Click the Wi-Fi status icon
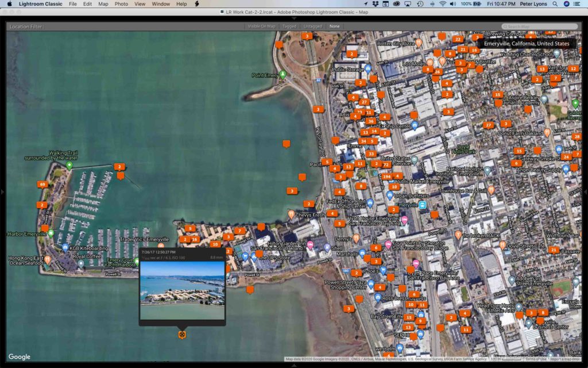 [x=443, y=4]
